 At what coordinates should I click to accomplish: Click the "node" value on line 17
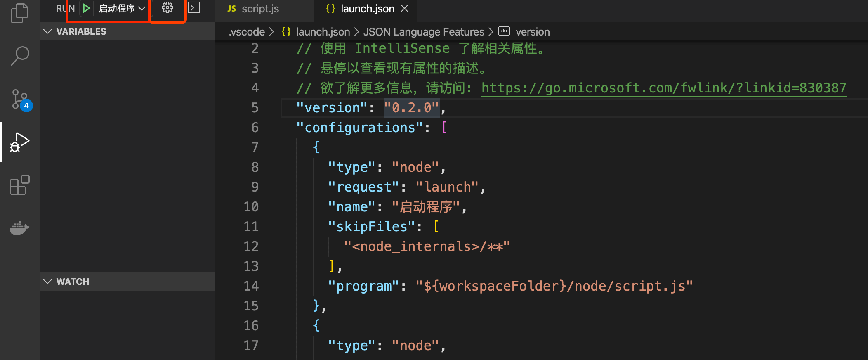pyautogui.click(x=415, y=346)
